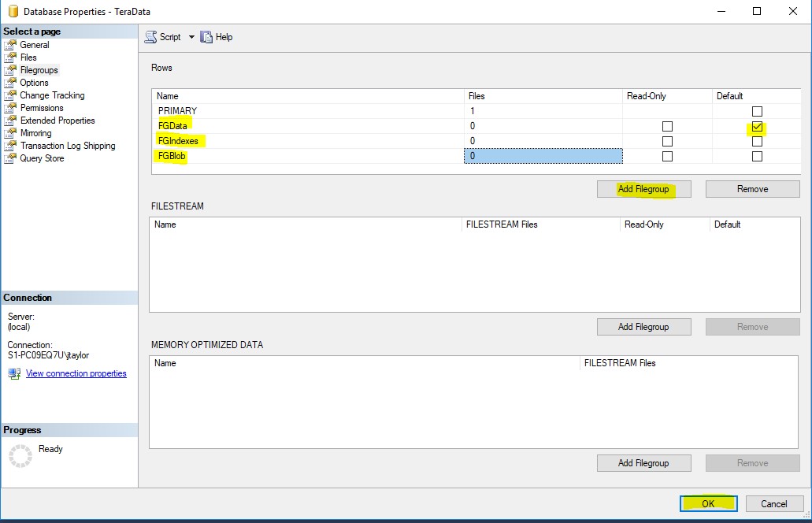Image resolution: width=812 pixels, height=523 pixels.
Task: Click the Script toolbar button label
Action: pos(170,37)
